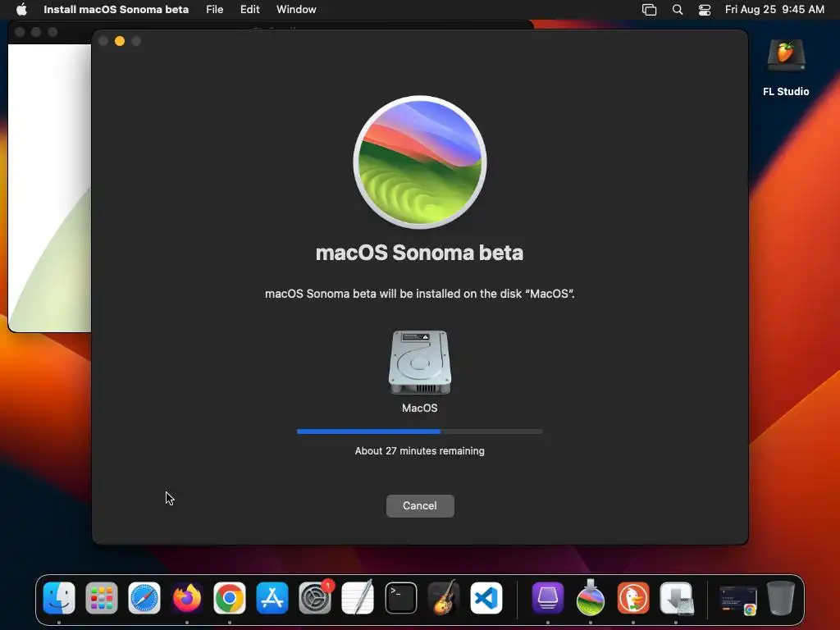
Task: Open GarageBand guitar icon in Dock
Action: tap(443, 597)
